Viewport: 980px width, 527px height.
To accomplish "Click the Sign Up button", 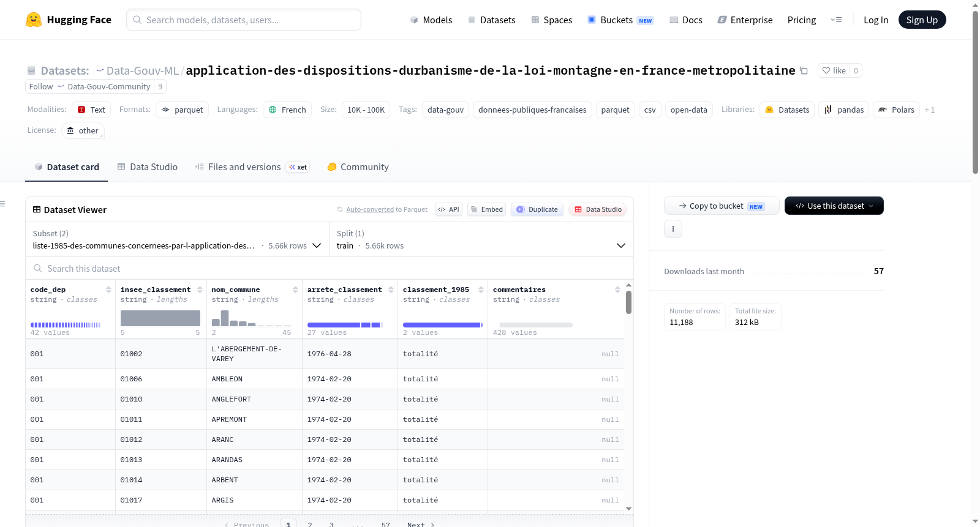I will pos(922,20).
